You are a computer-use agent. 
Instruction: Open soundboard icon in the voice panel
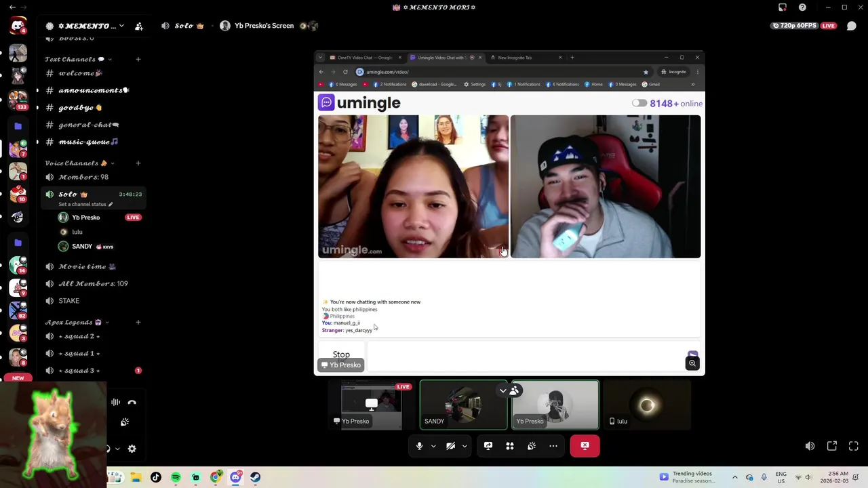(x=125, y=422)
